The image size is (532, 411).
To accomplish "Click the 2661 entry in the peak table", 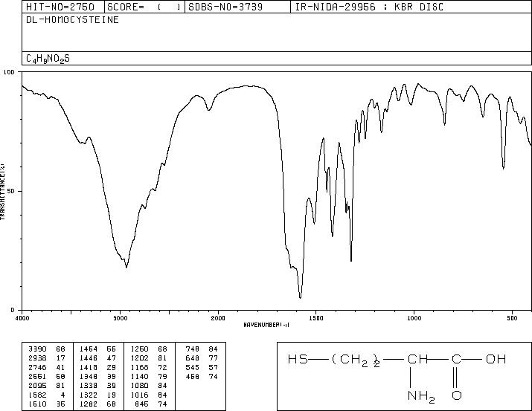I will [37, 376].
